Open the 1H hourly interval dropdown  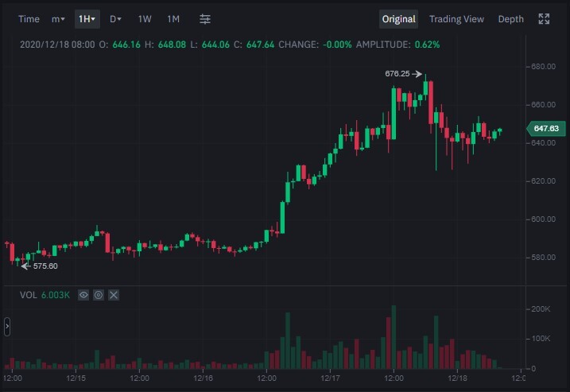87,19
